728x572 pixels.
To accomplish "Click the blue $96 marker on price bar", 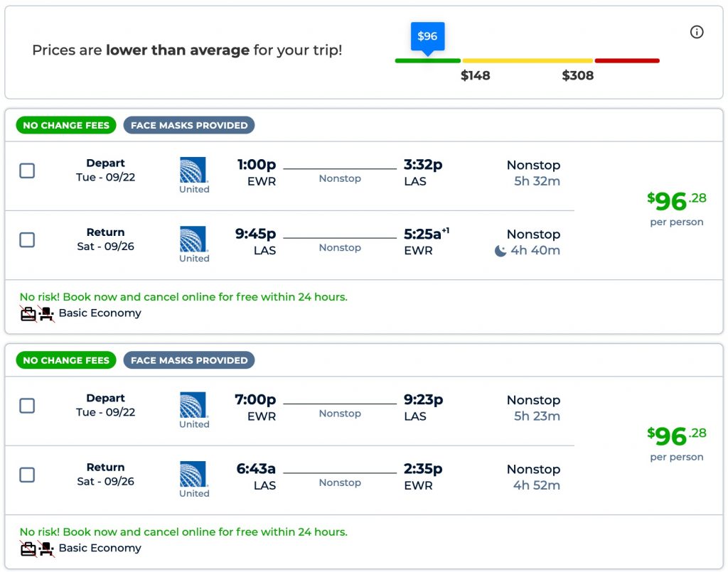I will click(427, 36).
